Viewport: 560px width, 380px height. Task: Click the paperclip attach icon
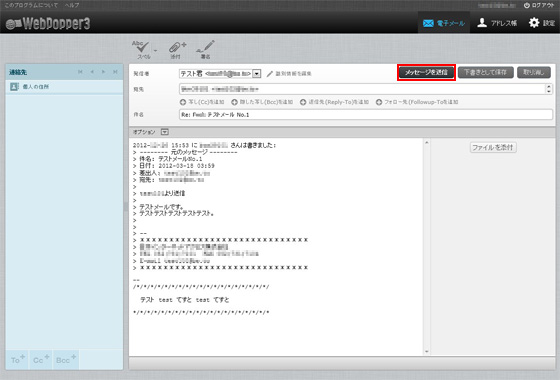click(177, 50)
